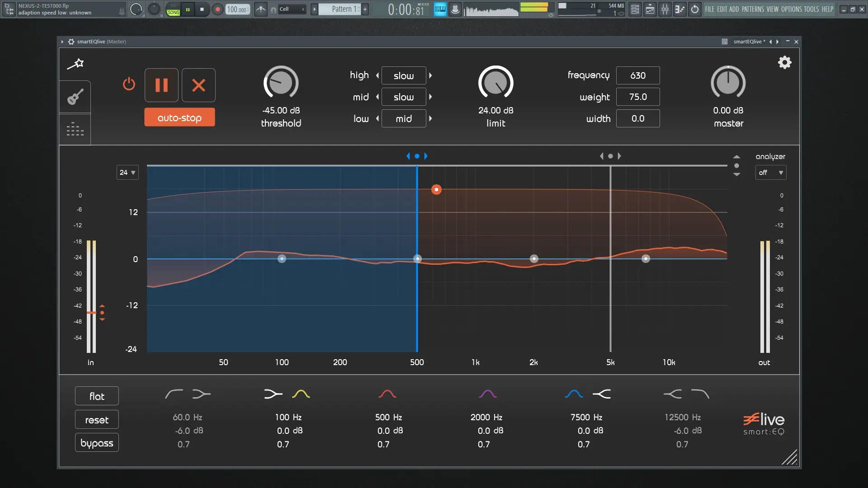This screenshot has height=488, width=868.
Task: Toggle the auto-stop button
Action: 179,117
